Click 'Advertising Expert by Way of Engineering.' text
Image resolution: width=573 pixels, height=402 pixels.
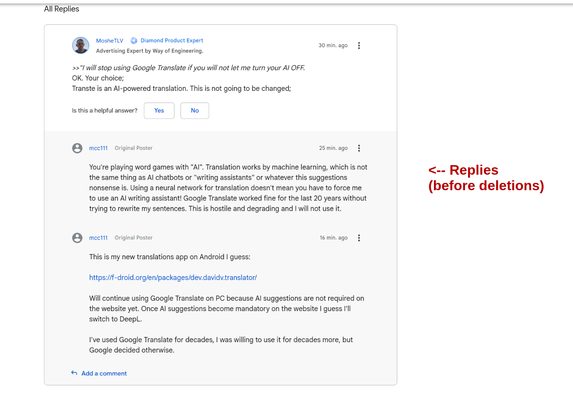click(149, 51)
